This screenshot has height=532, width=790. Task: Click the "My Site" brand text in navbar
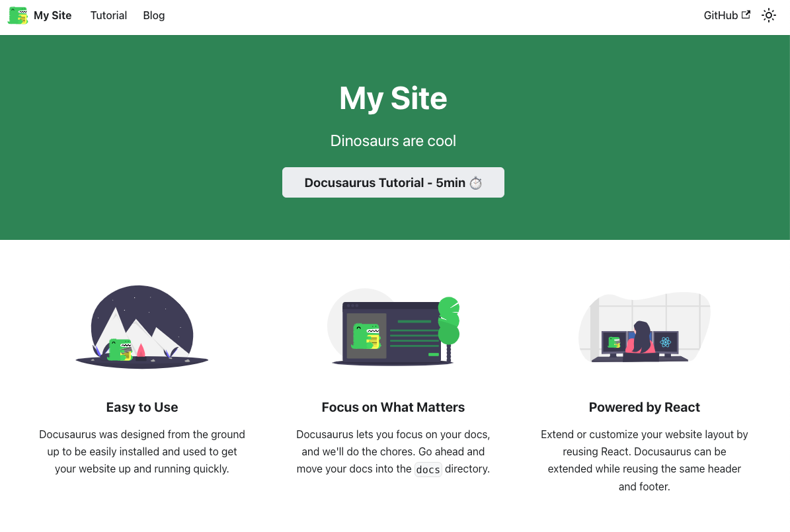(52, 15)
